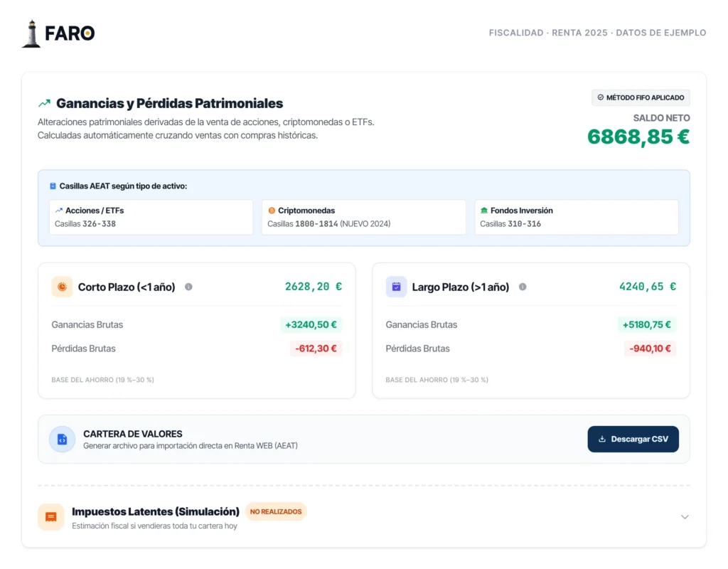Click the Corto Plazo total 2628,20 €
Screen dimensions: 728x569
click(314, 287)
